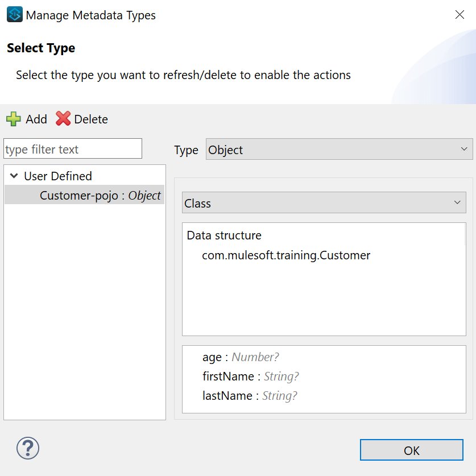Select the firstName : String? field
The height and width of the screenshot is (476, 476).
[250, 376]
